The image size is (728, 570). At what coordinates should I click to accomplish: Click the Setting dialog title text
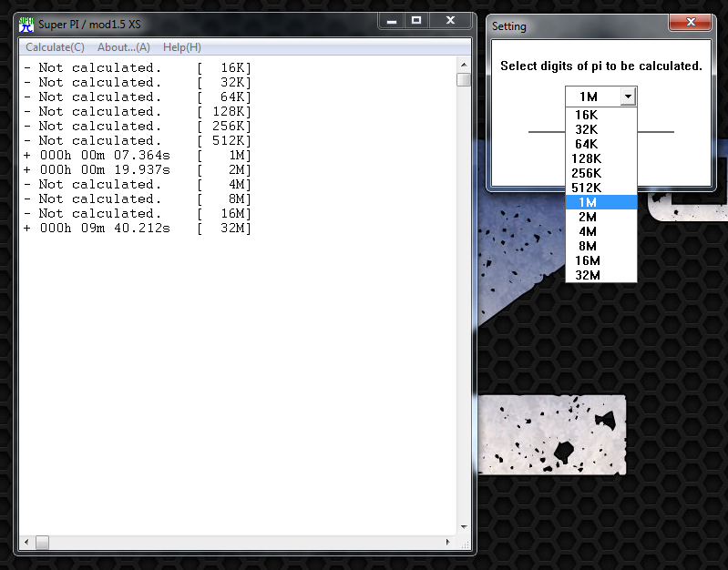[509, 26]
